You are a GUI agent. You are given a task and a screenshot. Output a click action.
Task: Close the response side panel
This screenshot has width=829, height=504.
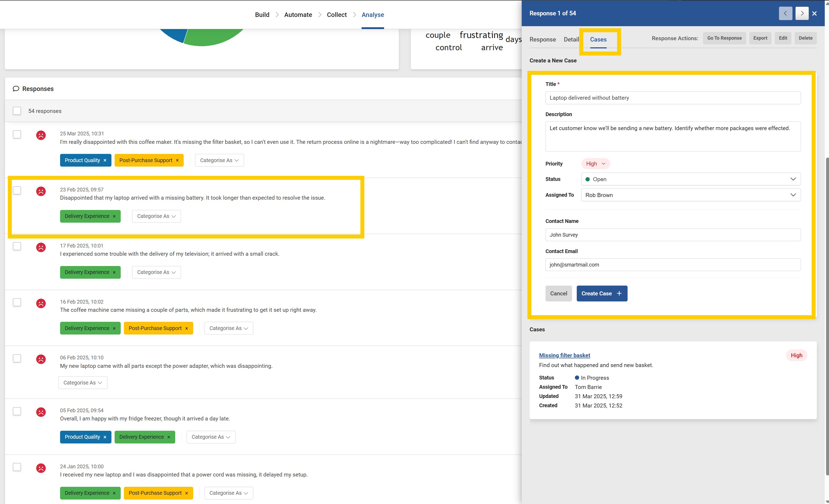pyautogui.click(x=814, y=13)
